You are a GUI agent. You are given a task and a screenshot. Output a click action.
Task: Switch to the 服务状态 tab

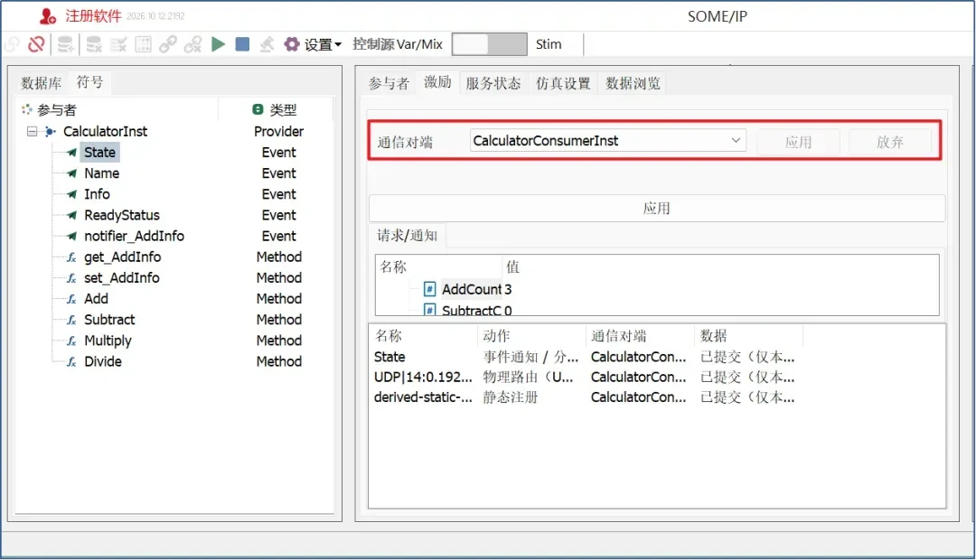(493, 83)
